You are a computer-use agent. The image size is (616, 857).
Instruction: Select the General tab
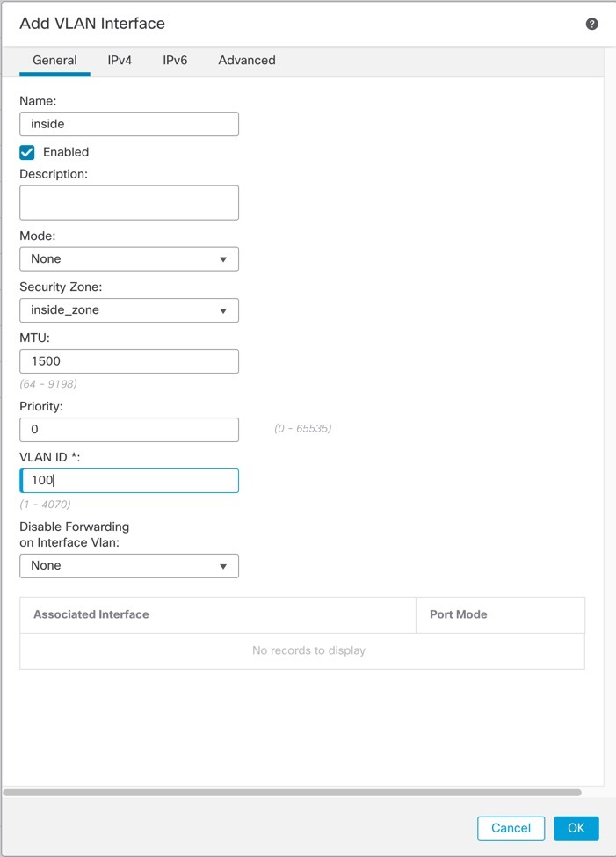click(54, 61)
